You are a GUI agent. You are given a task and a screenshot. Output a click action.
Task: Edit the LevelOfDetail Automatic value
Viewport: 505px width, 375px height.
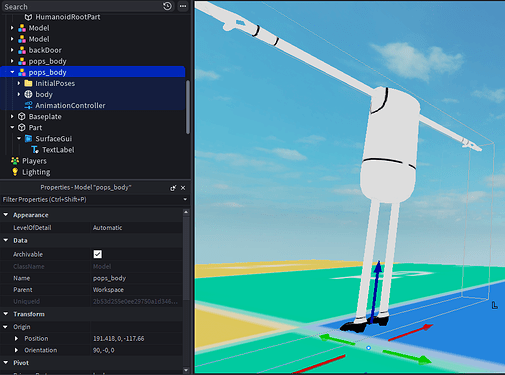137,228
